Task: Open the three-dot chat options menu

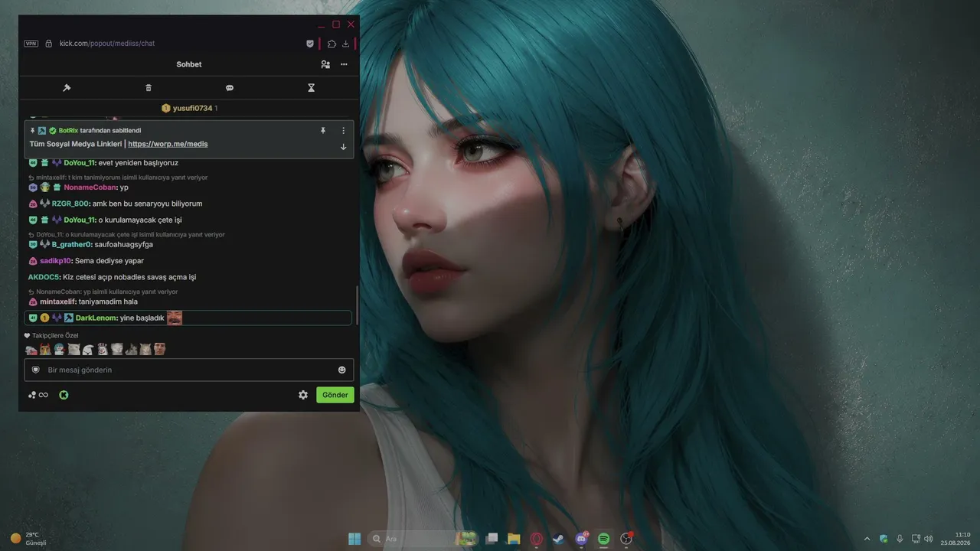Action: pyautogui.click(x=345, y=64)
